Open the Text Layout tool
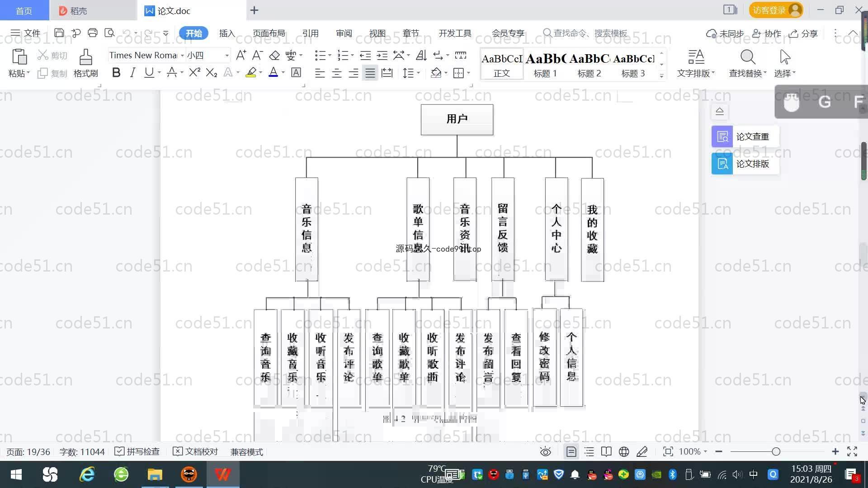This screenshot has width=868, height=488. coord(696,63)
